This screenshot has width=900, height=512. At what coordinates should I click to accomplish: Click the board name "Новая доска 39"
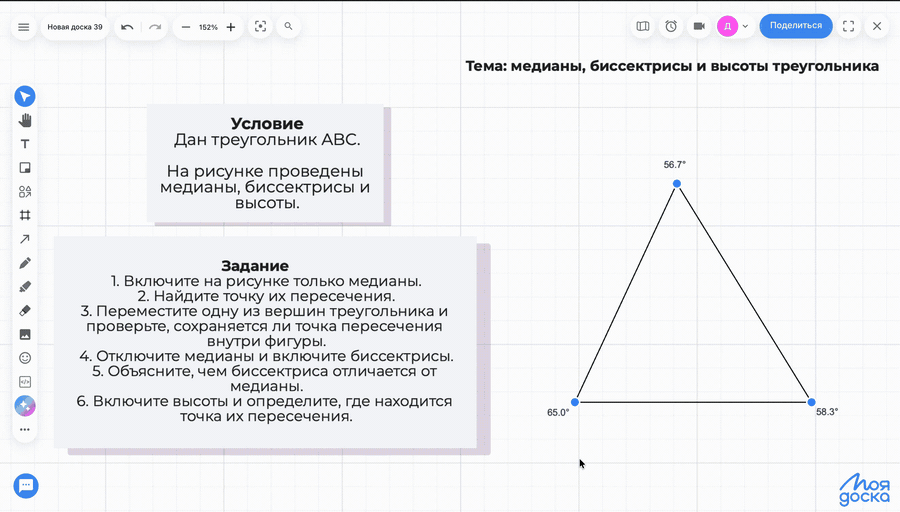pos(75,27)
